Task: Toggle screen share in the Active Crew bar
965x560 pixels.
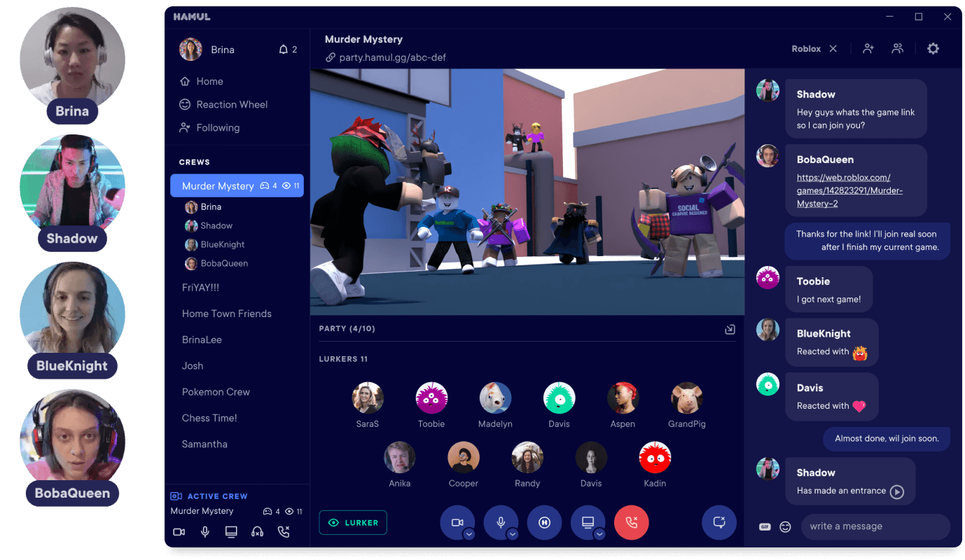Action: 231,532
